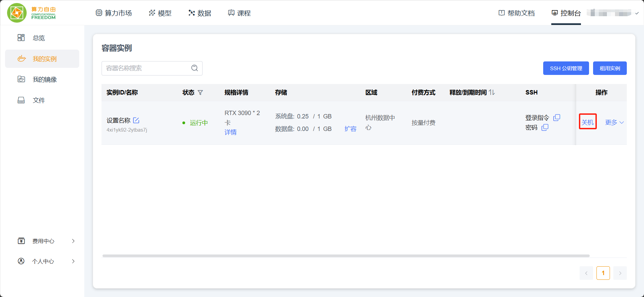Click the 杭州数据中心 region text

pos(380,123)
